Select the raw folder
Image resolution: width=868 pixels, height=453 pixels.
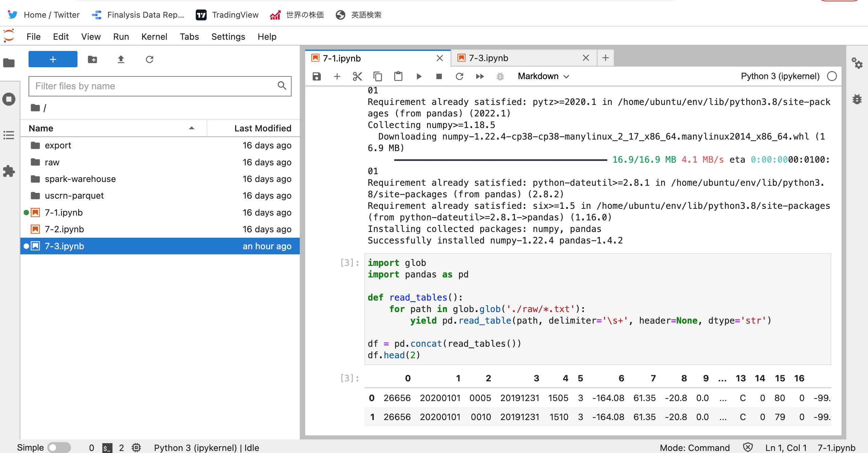160,162
